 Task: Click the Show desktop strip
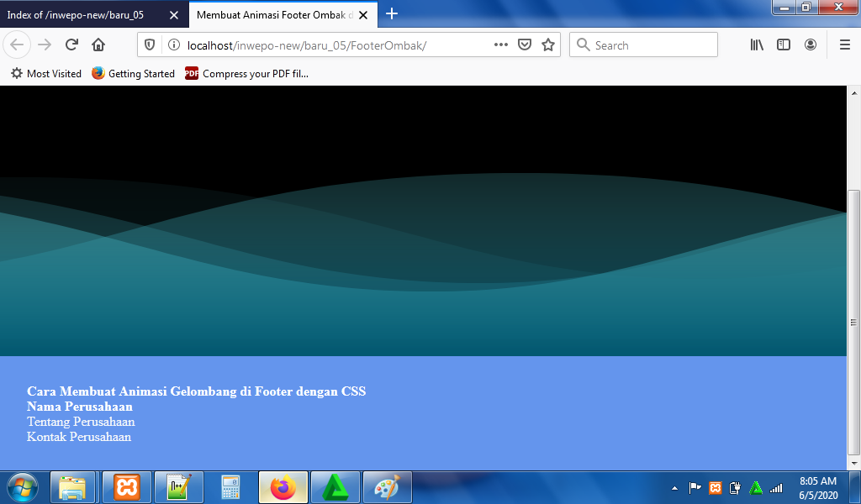(x=856, y=487)
